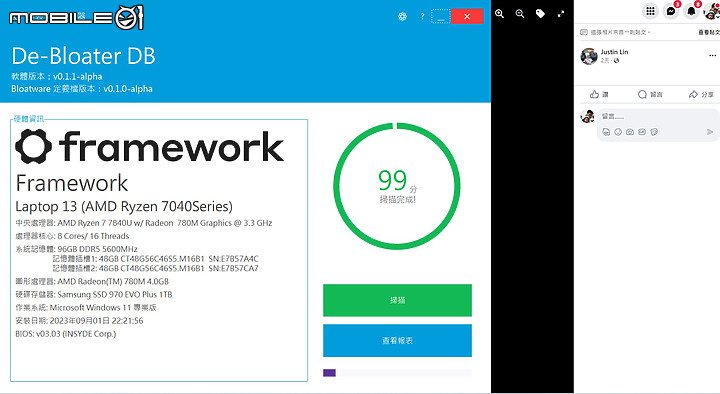Send comment with arrow icon
The image size is (720, 394).
(710, 132)
